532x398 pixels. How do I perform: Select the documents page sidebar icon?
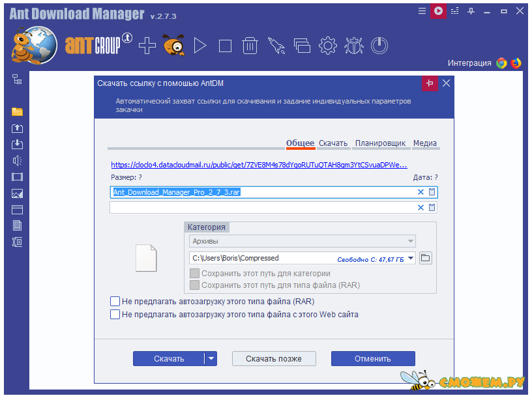(x=17, y=225)
